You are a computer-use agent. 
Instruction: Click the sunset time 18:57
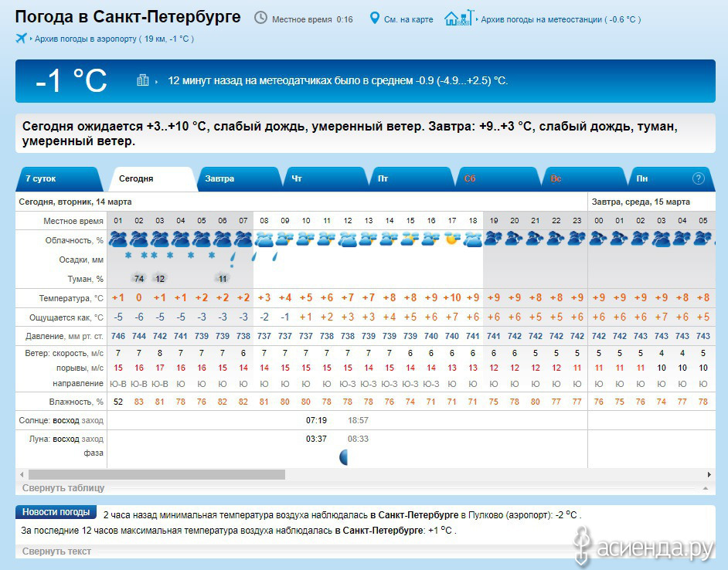(x=358, y=420)
